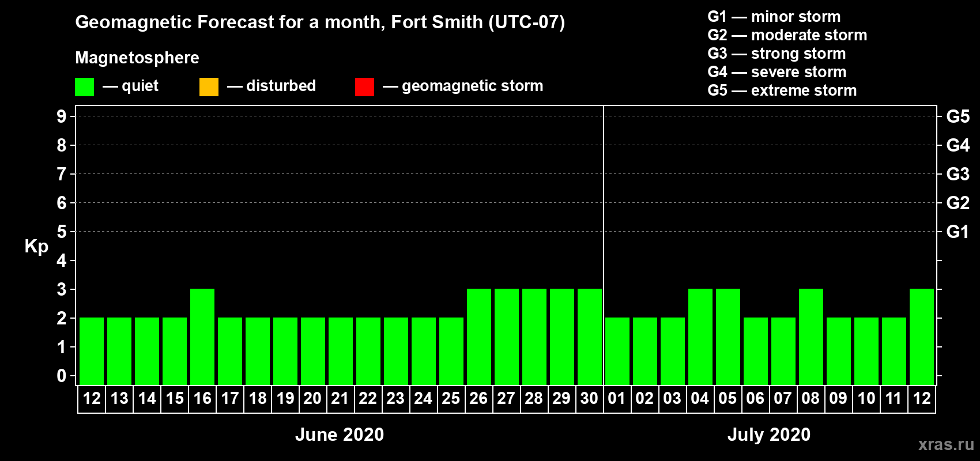This screenshot has height=461, width=980.
Task: Click the 'G1 — minor storm' legend line
Action: pyautogui.click(x=774, y=17)
